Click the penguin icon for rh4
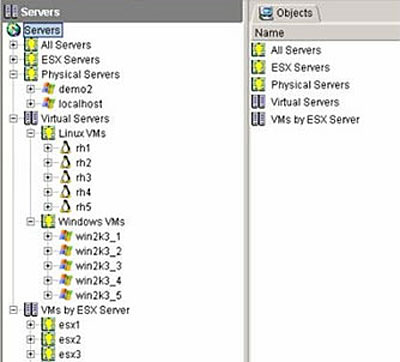Viewport: 400px width, 362px height. [x=66, y=192]
